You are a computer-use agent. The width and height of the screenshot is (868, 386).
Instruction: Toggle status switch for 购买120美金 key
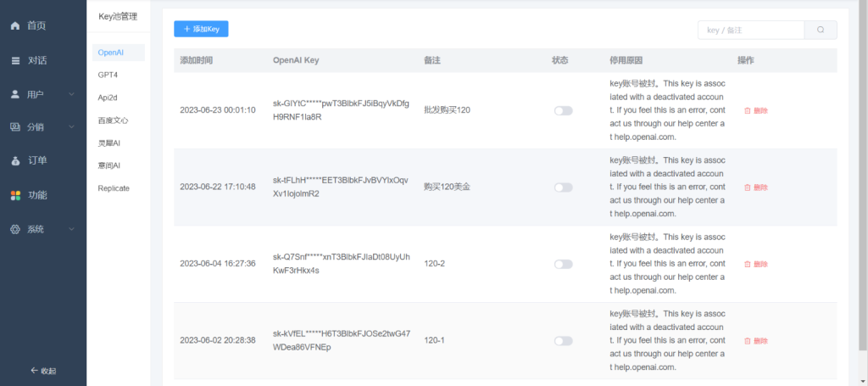pyautogui.click(x=563, y=187)
